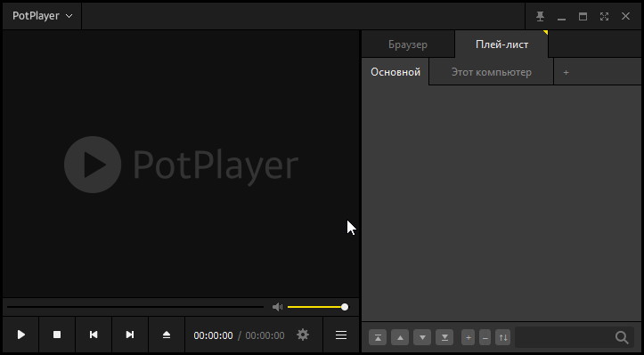The height and width of the screenshot is (355, 644).
Task: Skip to the previous track
Action: tap(94, 335)
